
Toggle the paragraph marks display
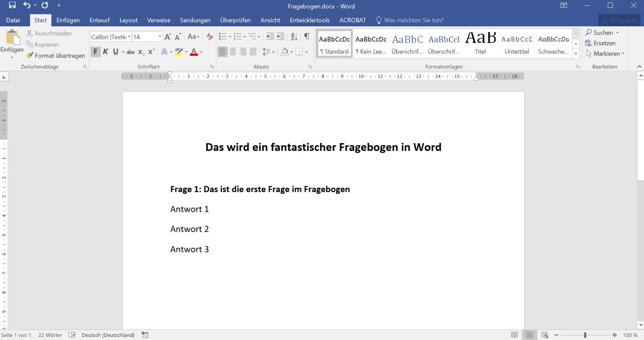tap(307, 36)
